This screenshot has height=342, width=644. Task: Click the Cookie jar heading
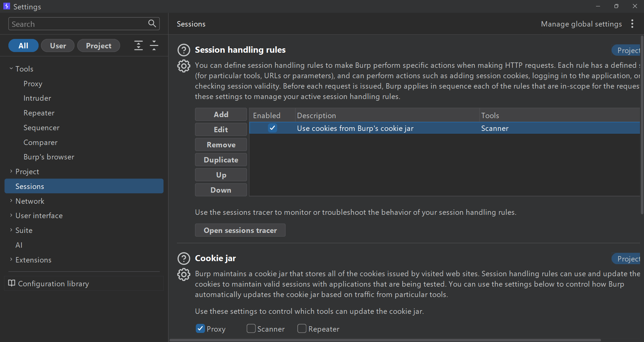[x=215, y=258]
